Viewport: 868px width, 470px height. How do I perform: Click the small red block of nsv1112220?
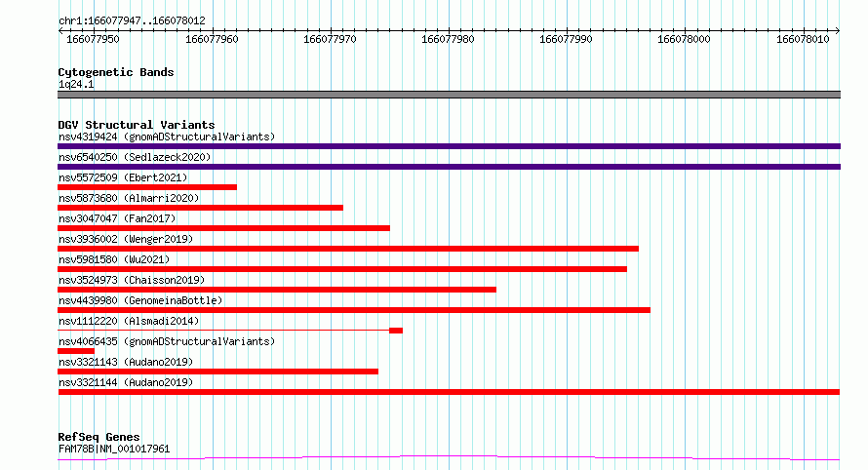pos(396,331)
